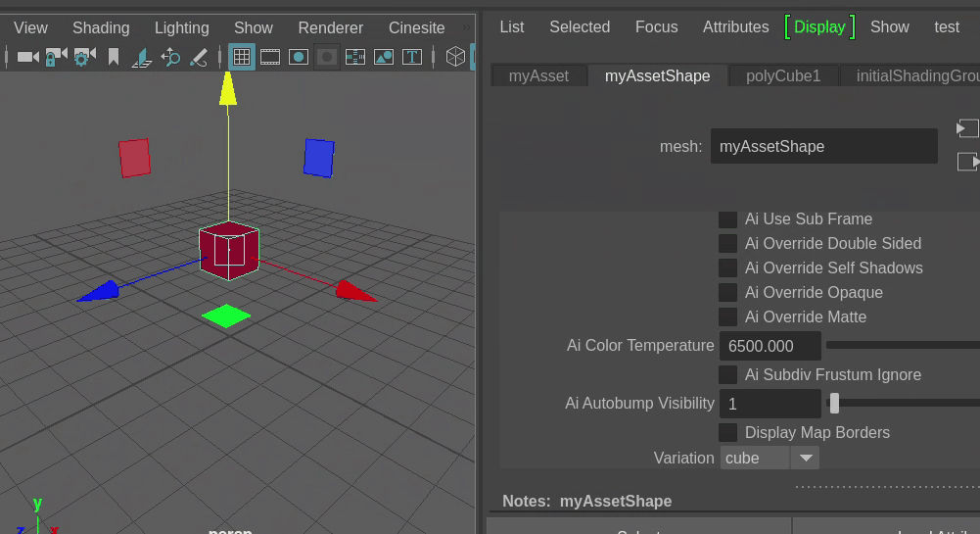
Task: Enable Ai Subdiv Frustum Ignore checkbox
Action: click(x=727, y=375)
